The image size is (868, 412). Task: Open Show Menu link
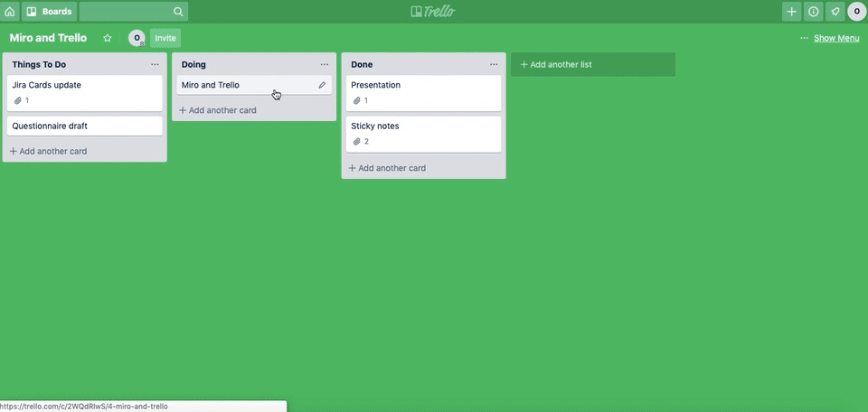pyautogui.click(x=836, y=38)
